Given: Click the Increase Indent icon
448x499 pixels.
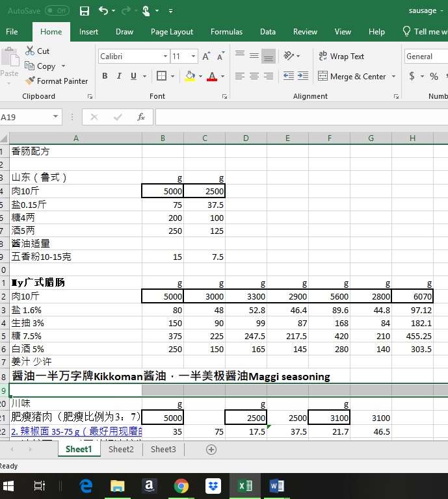Looking at the screenshot, I should point(302,76).
